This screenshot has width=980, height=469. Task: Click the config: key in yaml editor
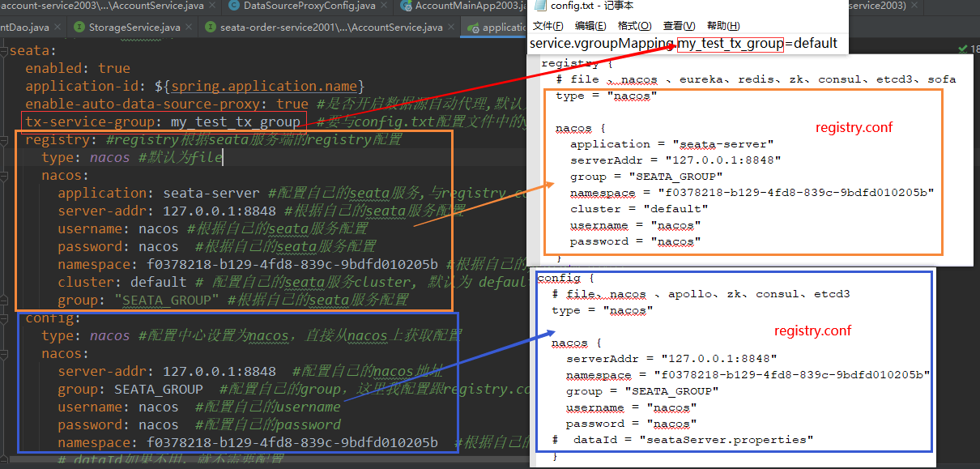coord(53,318)
